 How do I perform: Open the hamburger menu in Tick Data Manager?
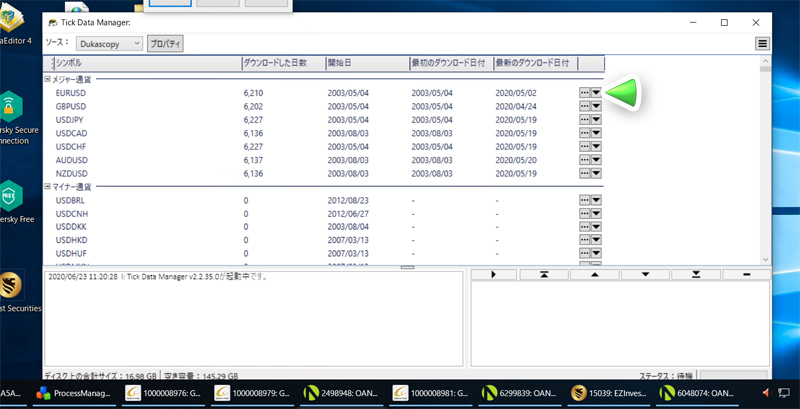click(x=762, y=44)
